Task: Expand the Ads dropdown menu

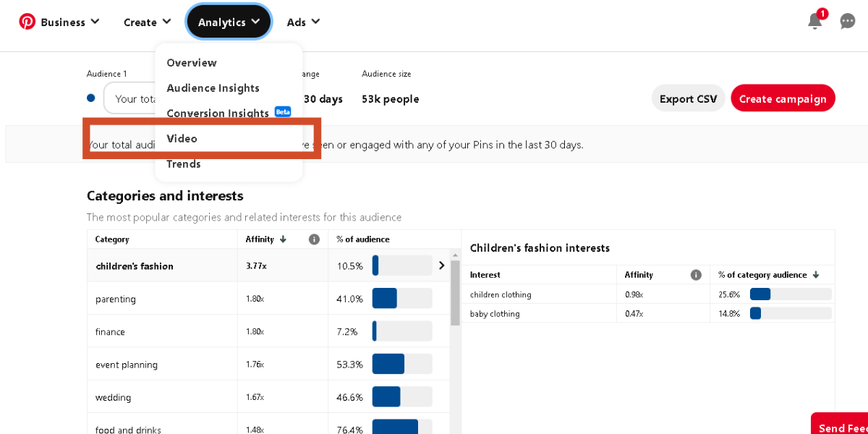Action: tap(303, 22)
